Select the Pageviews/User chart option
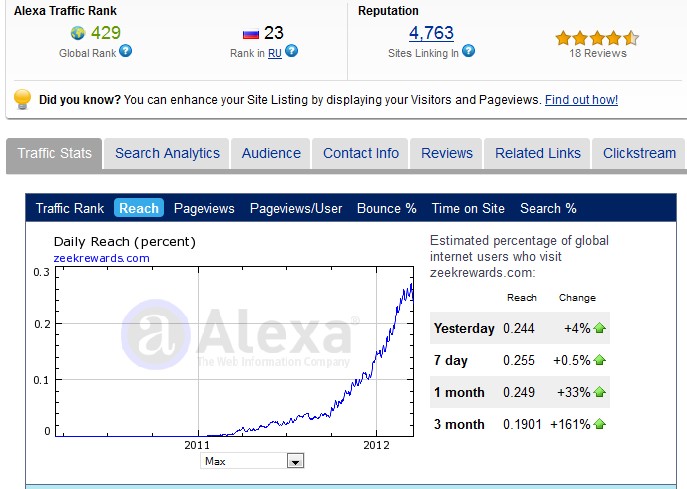 [296, 208]
